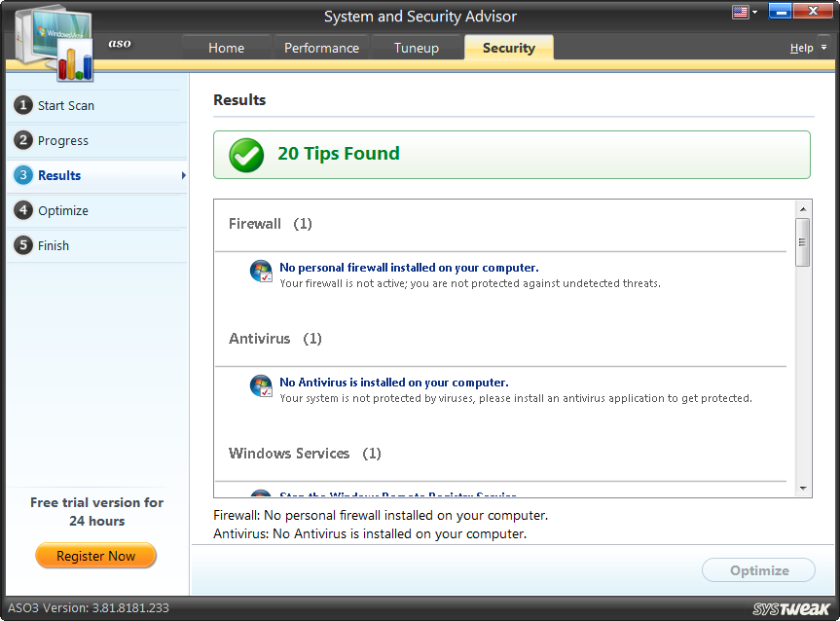Image resolution: width=840 pixels, height=621 pixels.
Task: Click the numbered Finish step icon
Action: [x=23, y=245]
